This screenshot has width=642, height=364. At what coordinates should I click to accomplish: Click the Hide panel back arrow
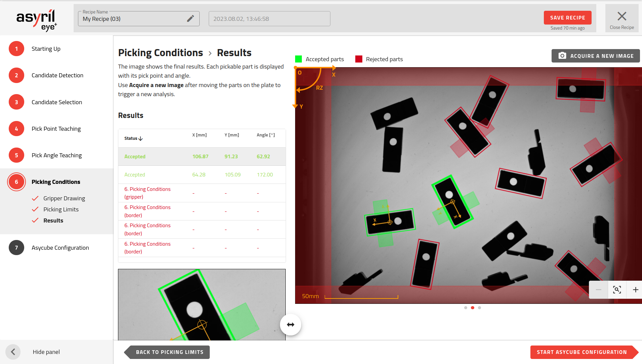[13, 352]
